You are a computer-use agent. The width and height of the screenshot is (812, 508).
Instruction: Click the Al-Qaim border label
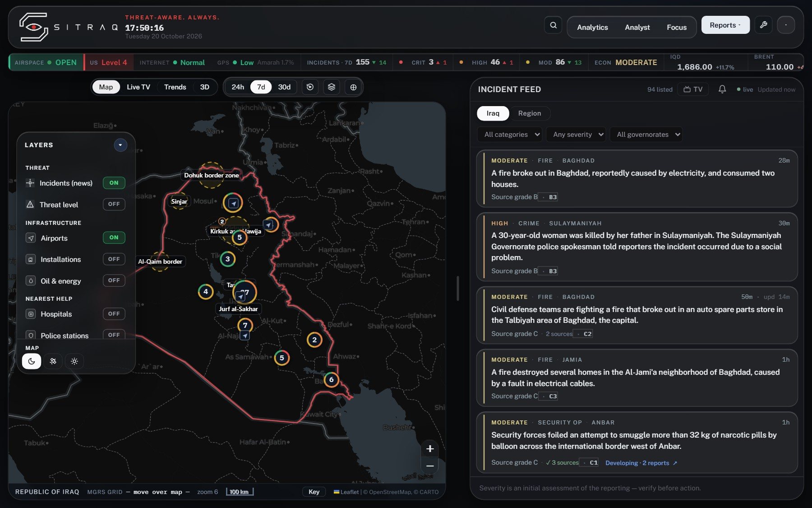(x=160, y=261)
